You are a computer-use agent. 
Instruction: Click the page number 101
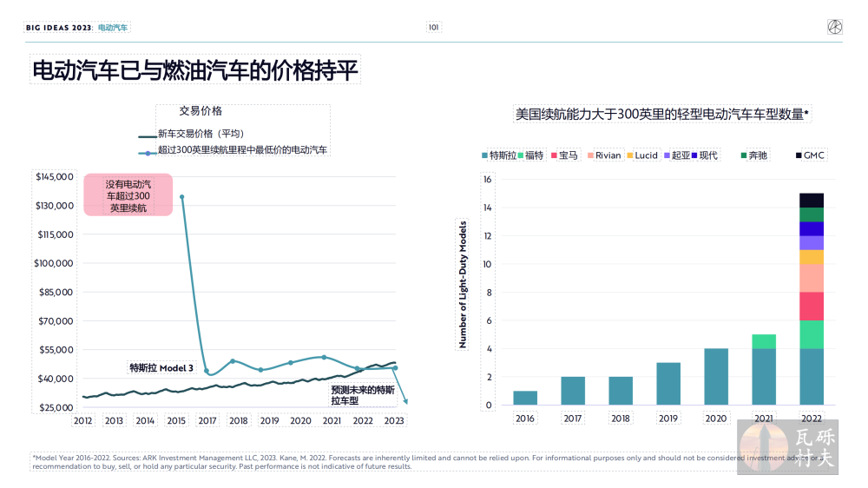434,27
